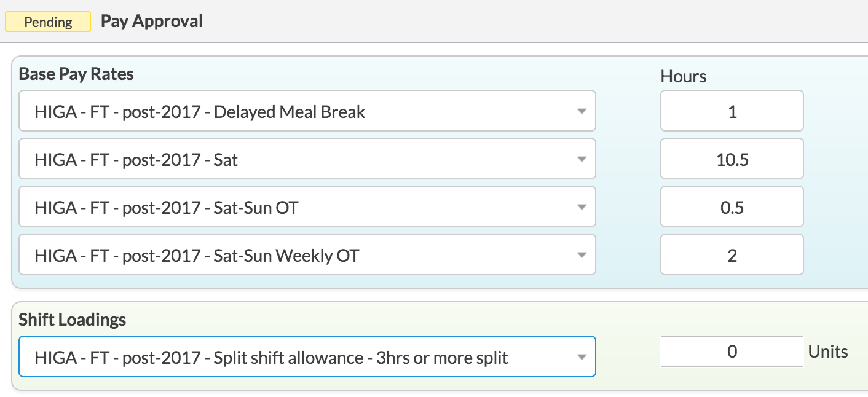Click the Sat-Sun Weekly OT hours field
The image size is (868, 397).
(732, 255)
